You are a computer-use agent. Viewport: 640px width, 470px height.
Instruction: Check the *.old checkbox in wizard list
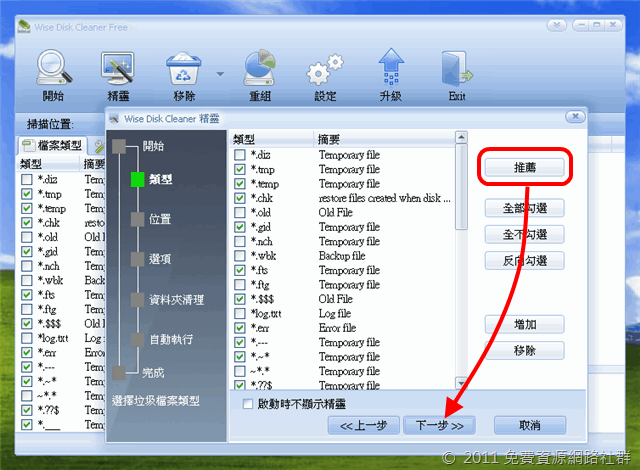pos(240,212)
